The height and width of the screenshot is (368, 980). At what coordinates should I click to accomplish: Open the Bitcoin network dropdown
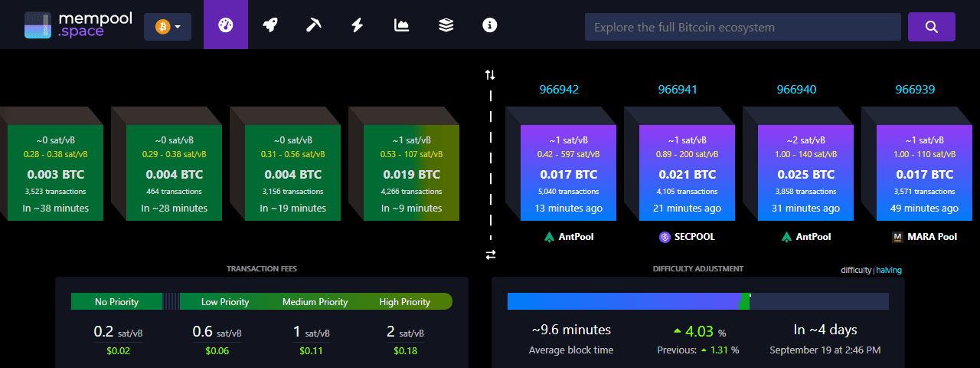(x=168, y=27)
